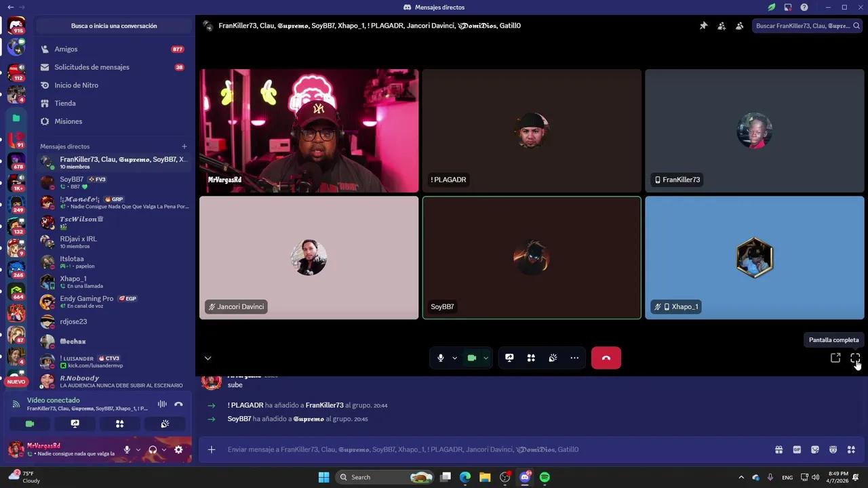The image size is (868, 488).
Task: Open the add friends to DM icon
Action: click(722, 25)
